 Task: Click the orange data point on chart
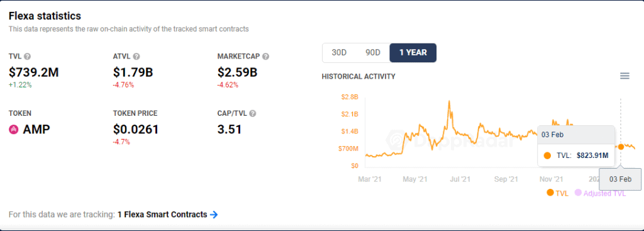pyautogui.click(x=621, y=147)
